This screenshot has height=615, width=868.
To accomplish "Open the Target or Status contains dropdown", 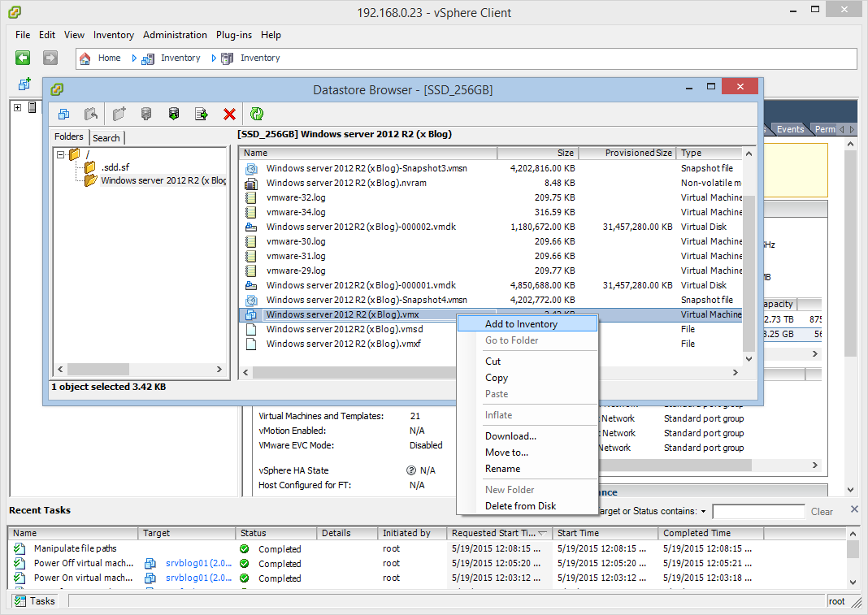I will tap(704, 512).
